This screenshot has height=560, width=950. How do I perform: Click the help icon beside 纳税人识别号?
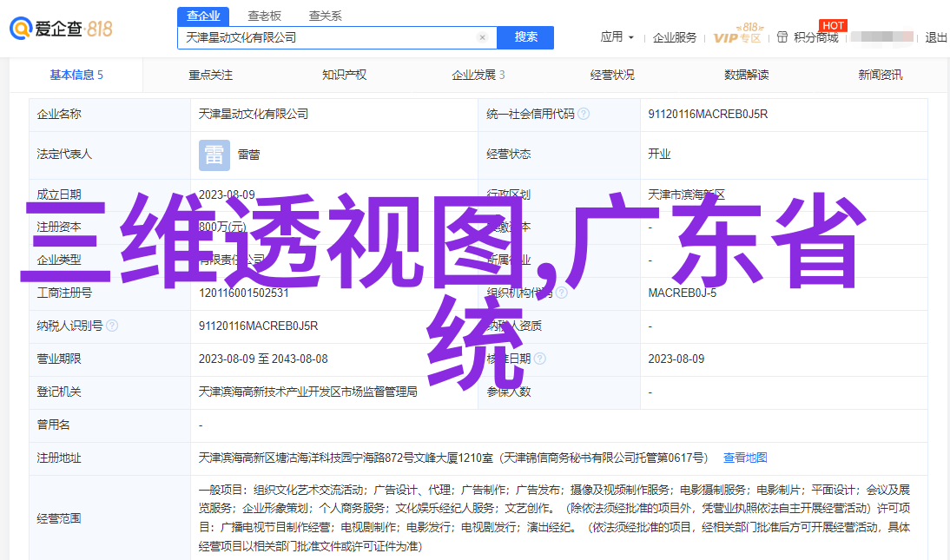(112, 326)
